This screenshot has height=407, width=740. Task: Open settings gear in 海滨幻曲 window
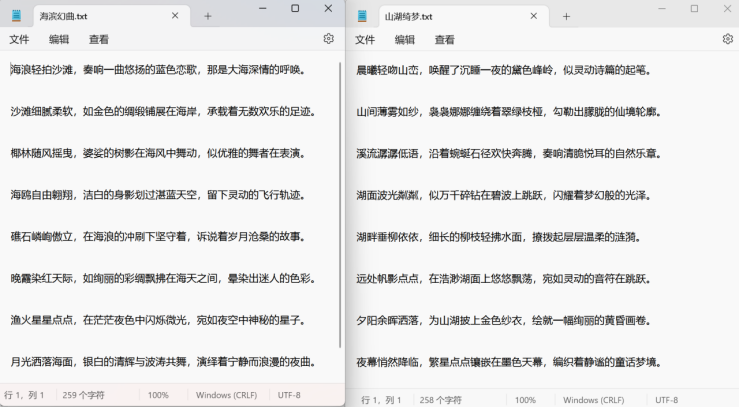pos(328,39)
